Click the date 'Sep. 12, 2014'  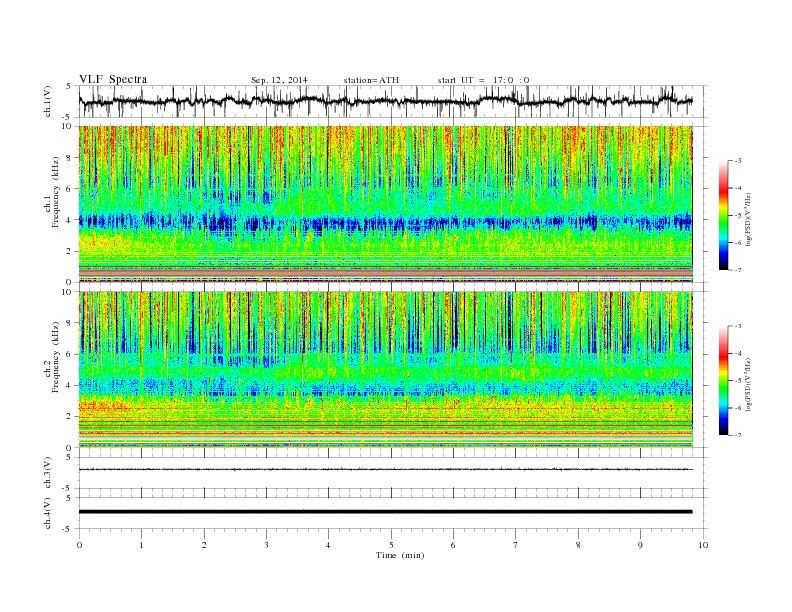pos(279,80)
